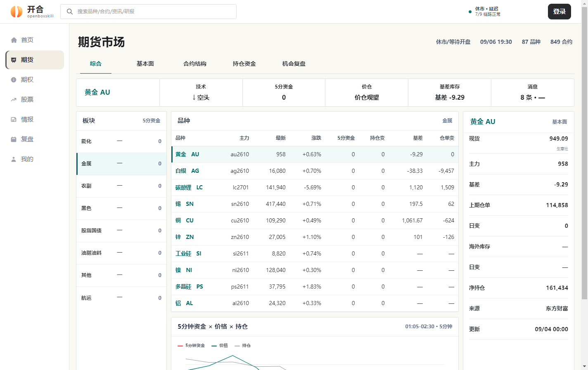Click the futures icon beside 期货
Viewport: 588px width, 370px height.
[14, 60]
